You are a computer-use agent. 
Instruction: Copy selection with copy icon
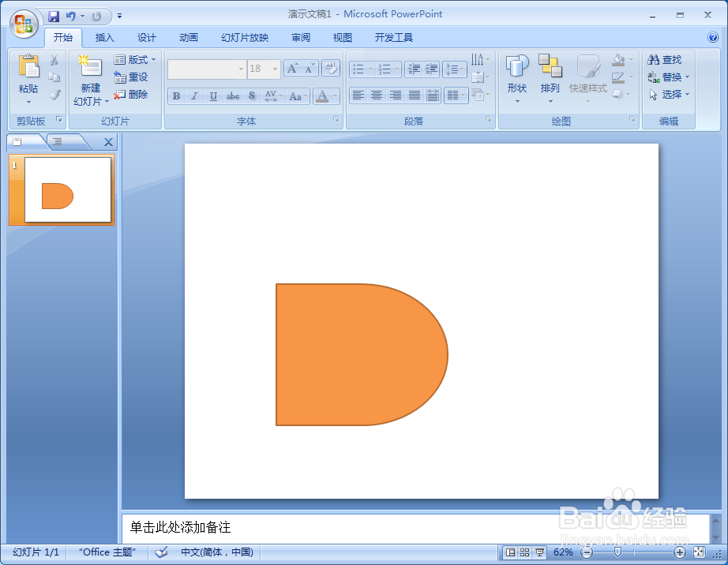tap(54, 77)
